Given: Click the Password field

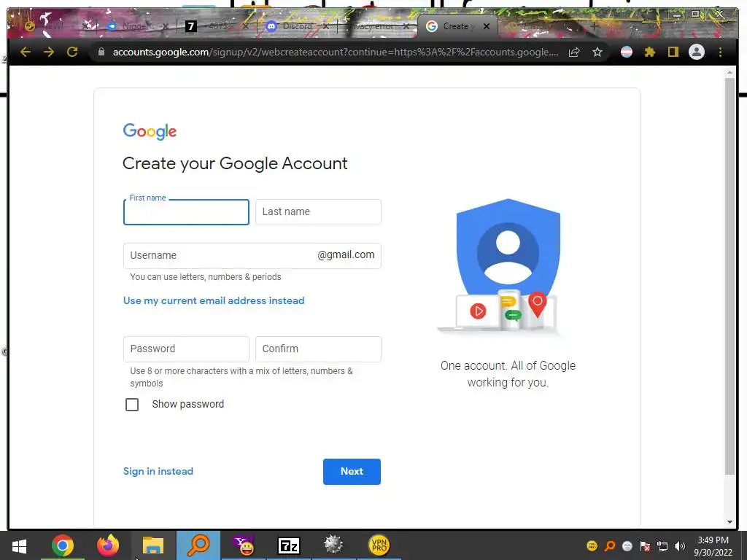Looking at the screenshot, I should pos(186,349).
